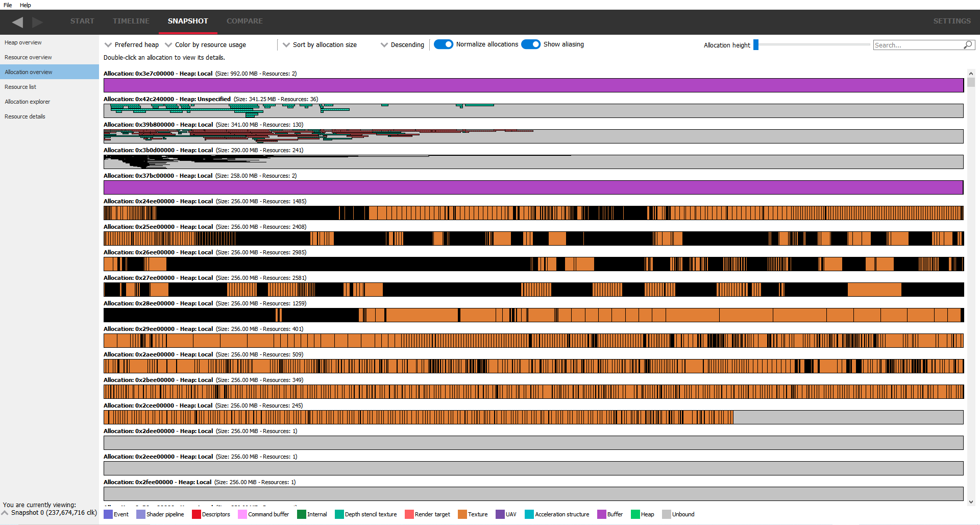Select the Acceleration structure legend icon
The width and height of the screenshot is (980, 525).
(x=529, y=514)
